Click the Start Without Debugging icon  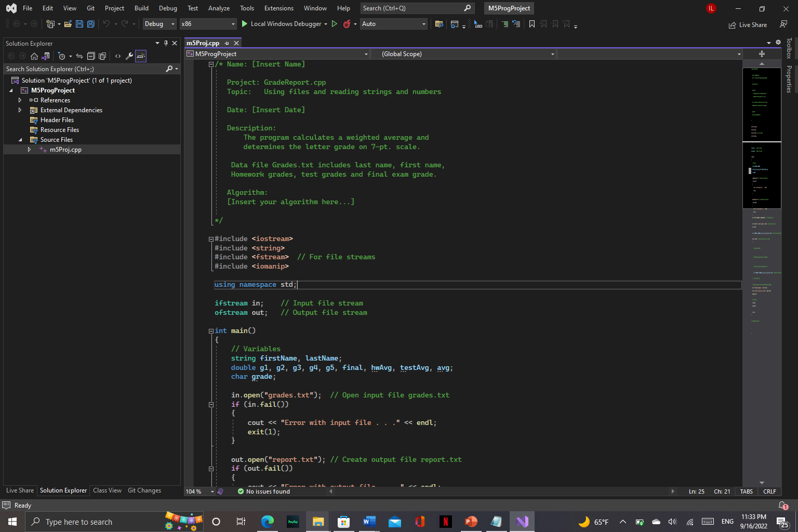[x=335, y=24]
